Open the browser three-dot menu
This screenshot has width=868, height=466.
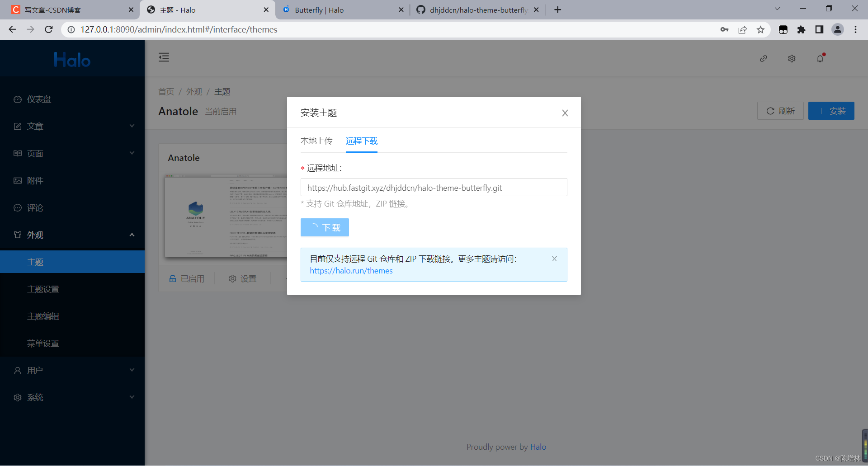click(855, 29)
